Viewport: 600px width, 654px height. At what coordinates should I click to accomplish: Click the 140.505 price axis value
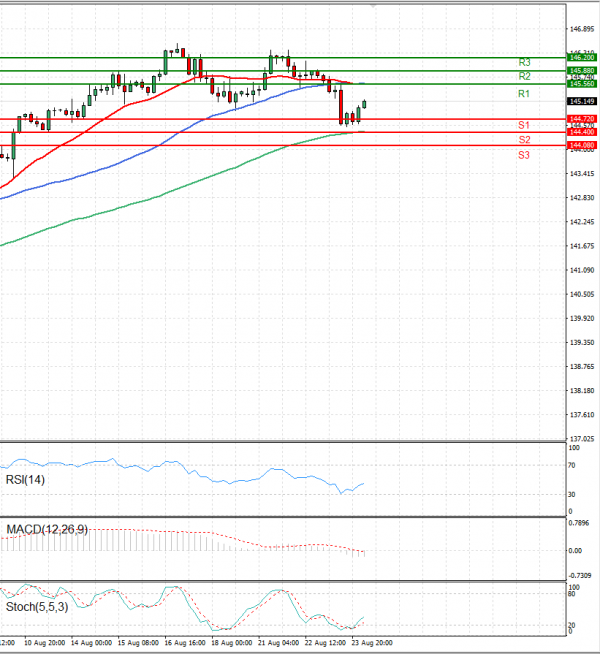pyautogui.click(x=582, y=294)
